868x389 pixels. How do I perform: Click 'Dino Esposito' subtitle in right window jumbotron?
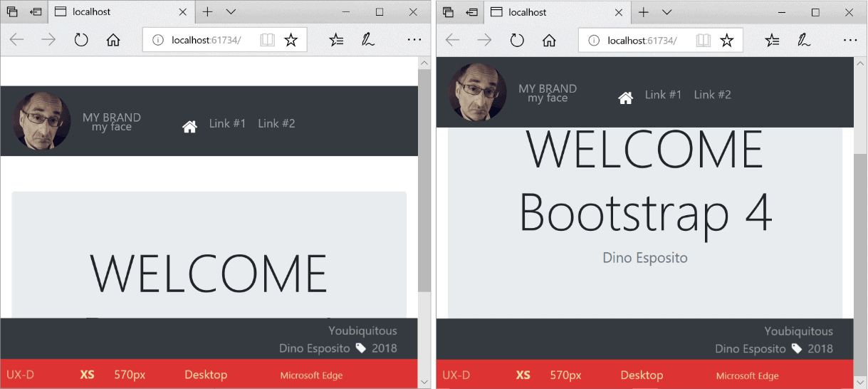pos(645,257)
